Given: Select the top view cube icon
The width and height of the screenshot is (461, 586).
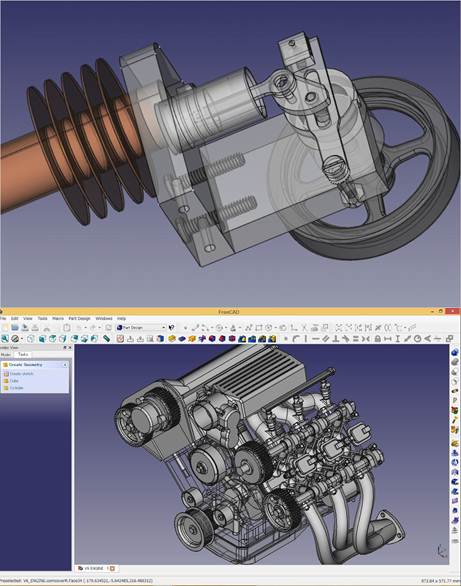Looking at the screenshot, I should pyautogui.click(x=53, y=339).
